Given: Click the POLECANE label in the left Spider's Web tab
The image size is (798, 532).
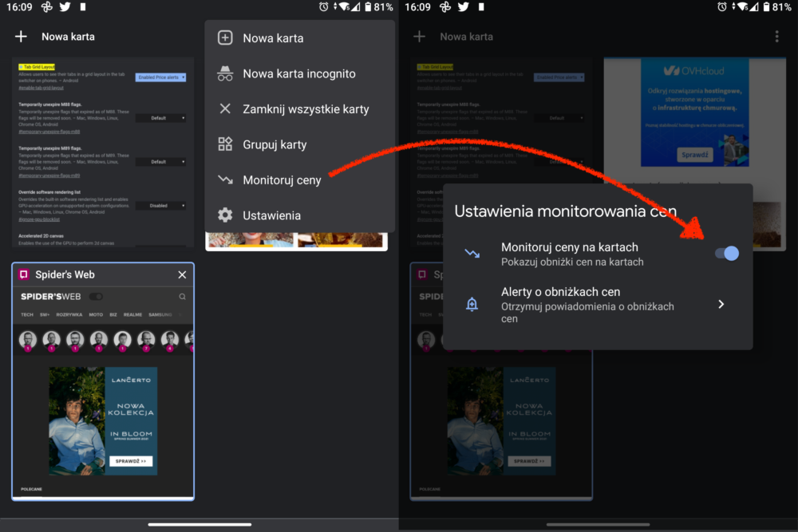Looking at the screenshot, I should (32, 489).
